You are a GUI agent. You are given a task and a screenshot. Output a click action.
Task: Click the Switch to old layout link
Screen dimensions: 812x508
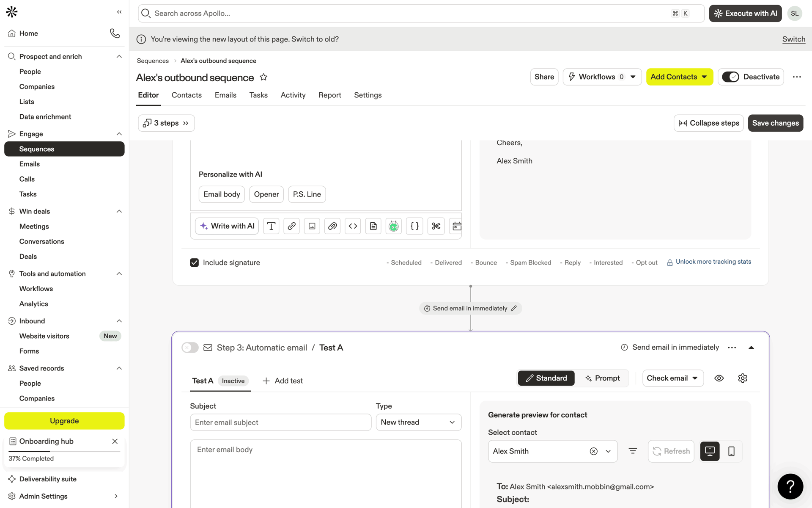coord(793,39)
